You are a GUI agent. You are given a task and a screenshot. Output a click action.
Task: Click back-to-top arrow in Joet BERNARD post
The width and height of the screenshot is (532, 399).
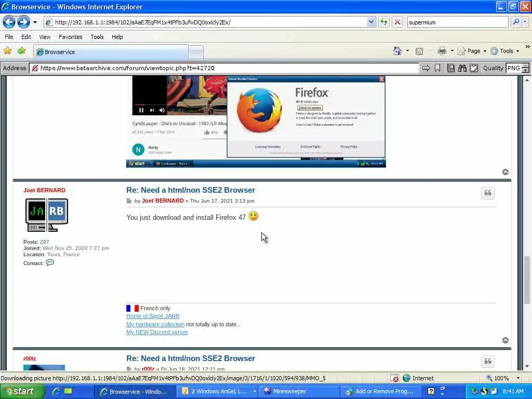pyautogui.click(x=505, y=340)
